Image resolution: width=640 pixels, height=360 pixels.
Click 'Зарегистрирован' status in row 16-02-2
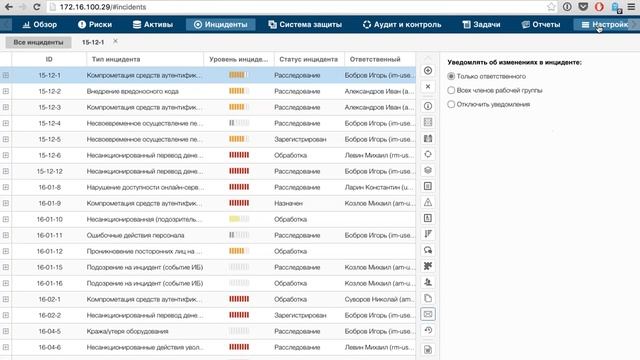(300, 315)
